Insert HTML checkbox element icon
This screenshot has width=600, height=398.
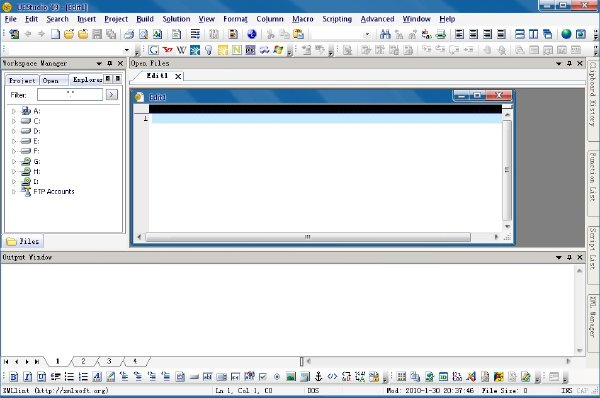[263, 377]
